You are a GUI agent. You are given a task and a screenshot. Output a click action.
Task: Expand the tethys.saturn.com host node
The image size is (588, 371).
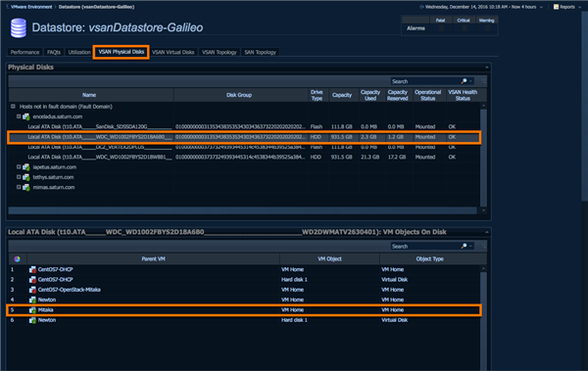[x=19, y=177]
